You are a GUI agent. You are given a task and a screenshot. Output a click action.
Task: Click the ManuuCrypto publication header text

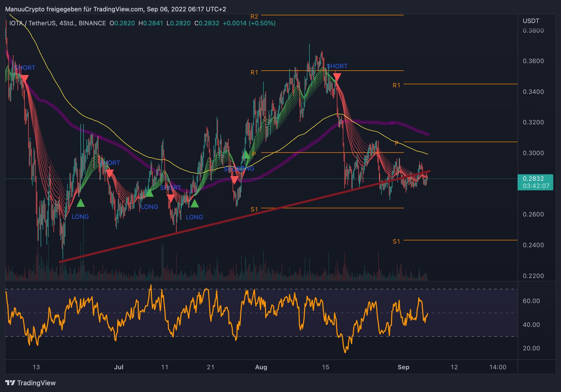pyautogui.click(x=116, y=9)
